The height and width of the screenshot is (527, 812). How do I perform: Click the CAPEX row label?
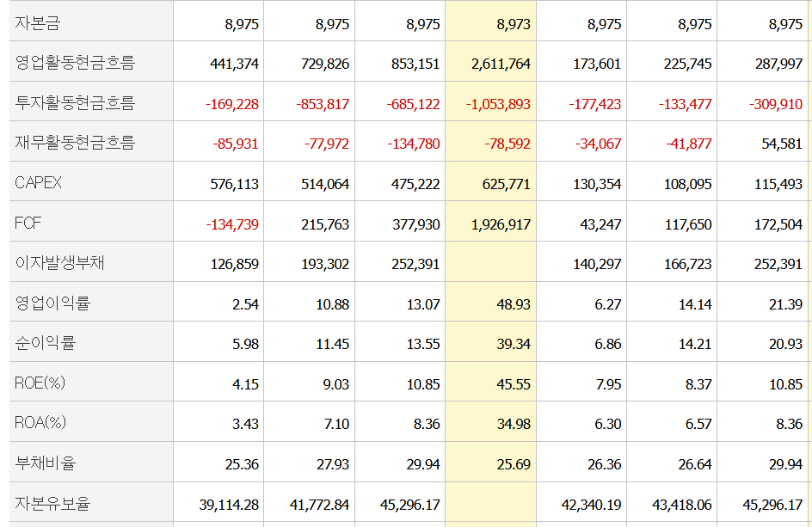click(39, 183)
